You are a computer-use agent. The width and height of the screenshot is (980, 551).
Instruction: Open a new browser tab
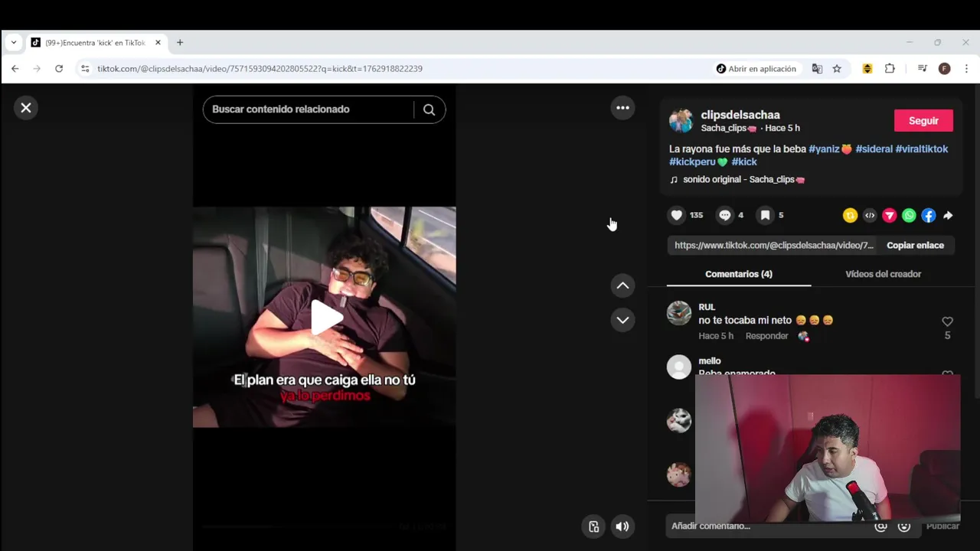(x=180, y=43)
